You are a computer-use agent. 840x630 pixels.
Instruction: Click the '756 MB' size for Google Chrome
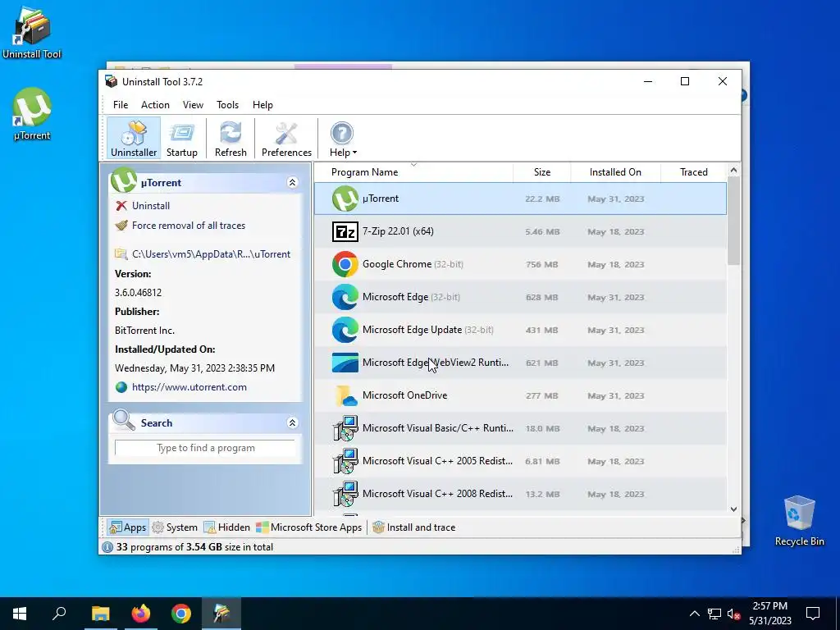pyautogui.click(x=541, y=265)
